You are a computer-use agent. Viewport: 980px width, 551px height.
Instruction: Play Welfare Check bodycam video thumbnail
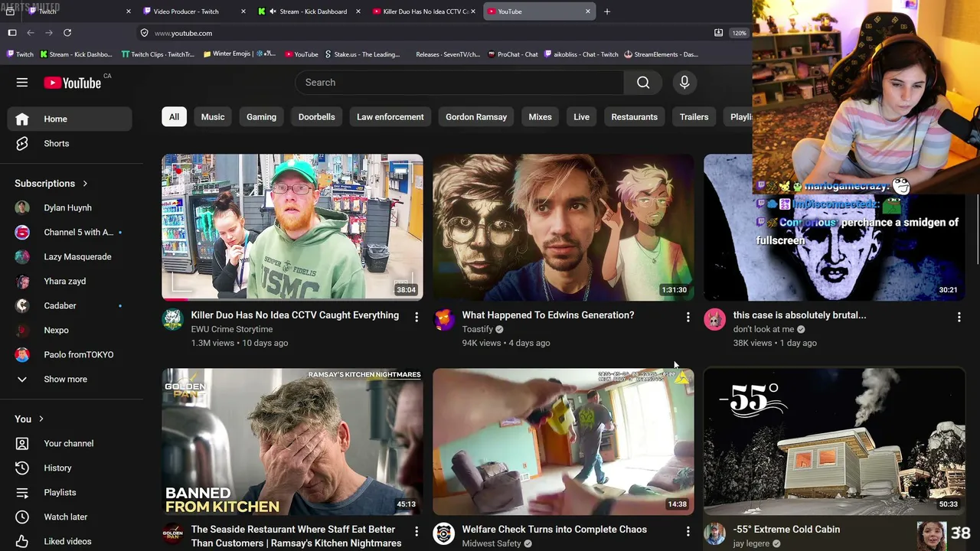click(x=563, y=442)
